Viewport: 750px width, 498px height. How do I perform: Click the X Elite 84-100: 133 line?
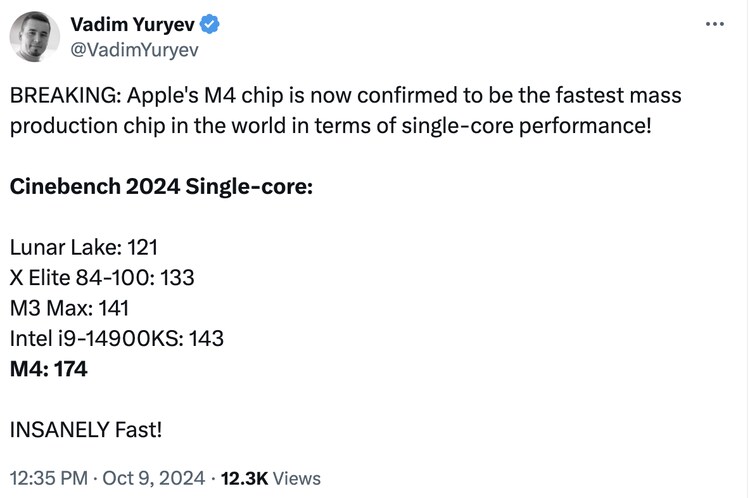[x=102, y=277]
